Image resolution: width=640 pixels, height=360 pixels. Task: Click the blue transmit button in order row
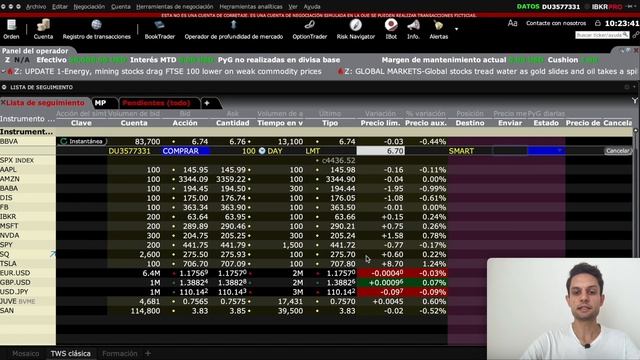pos(546,151)
